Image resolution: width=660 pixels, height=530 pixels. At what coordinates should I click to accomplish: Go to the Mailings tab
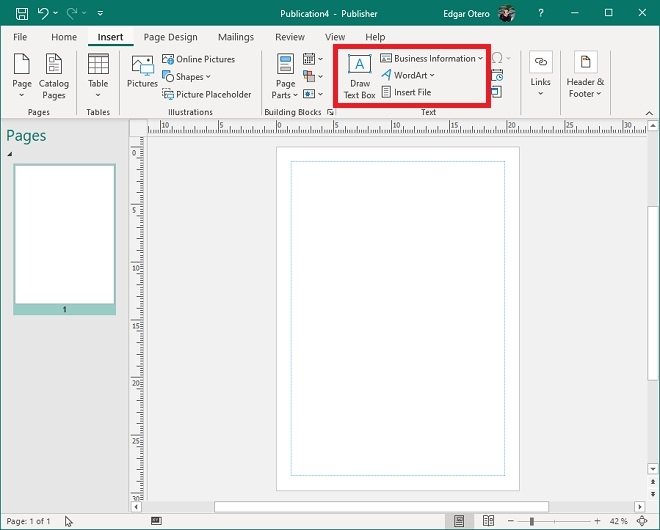236,37
